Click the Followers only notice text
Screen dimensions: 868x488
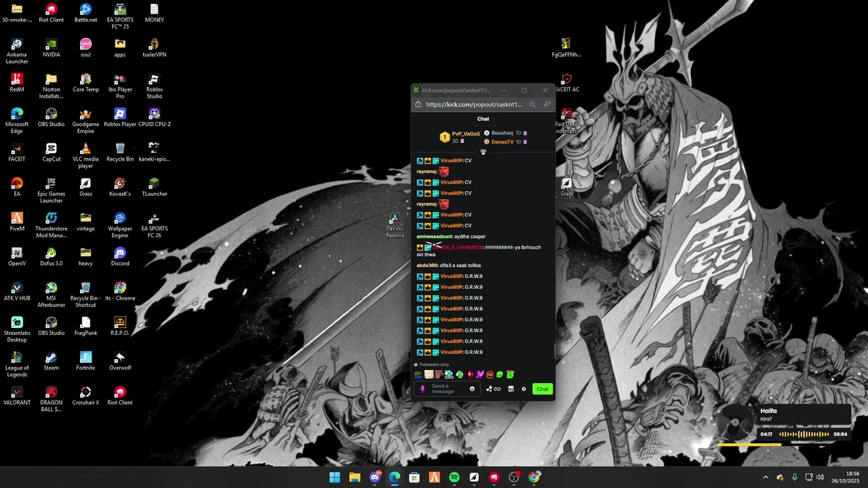point(434,365)
